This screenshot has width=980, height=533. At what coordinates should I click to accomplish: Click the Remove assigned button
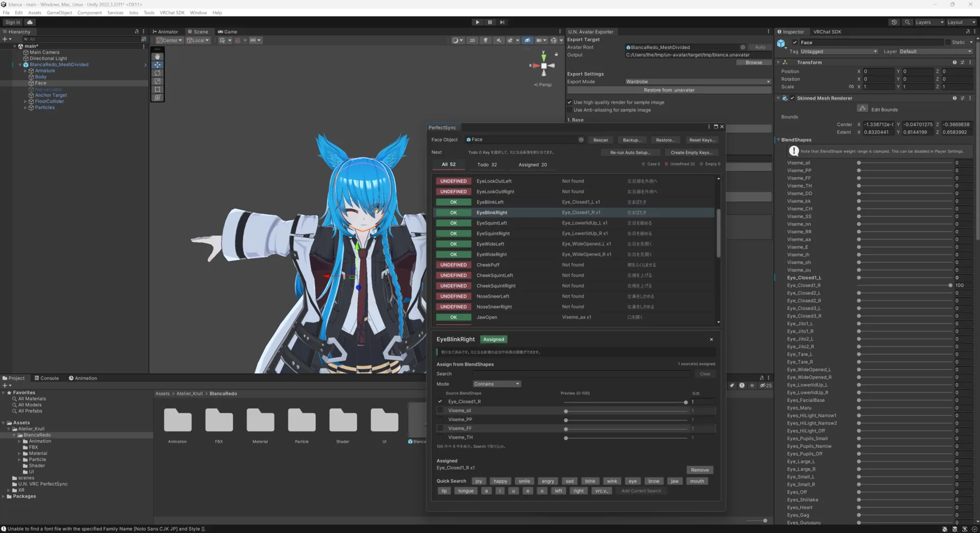coord(700,470)
